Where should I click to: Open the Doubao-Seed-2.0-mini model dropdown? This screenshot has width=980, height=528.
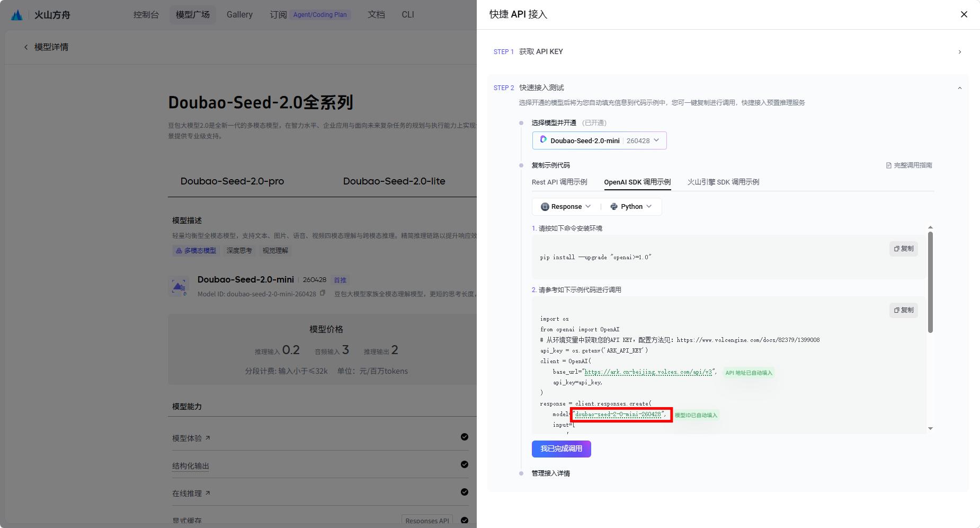click(x=599, y=140)
